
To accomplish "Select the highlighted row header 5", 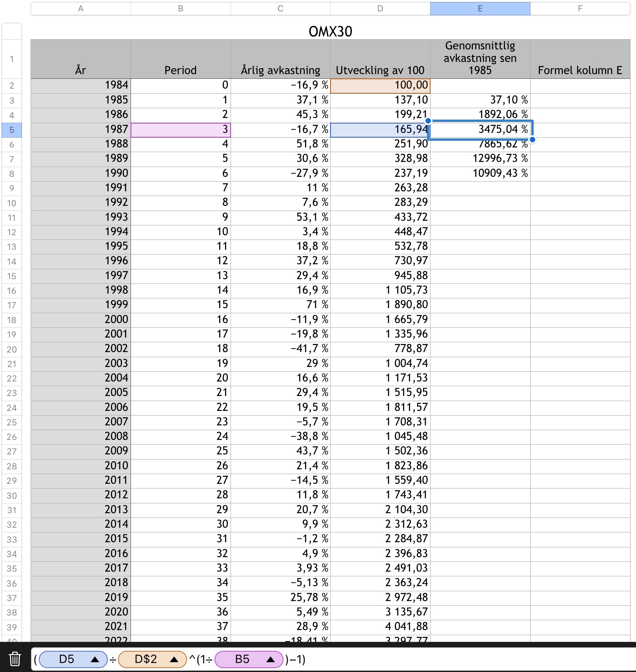I will (x=12, y=130).
